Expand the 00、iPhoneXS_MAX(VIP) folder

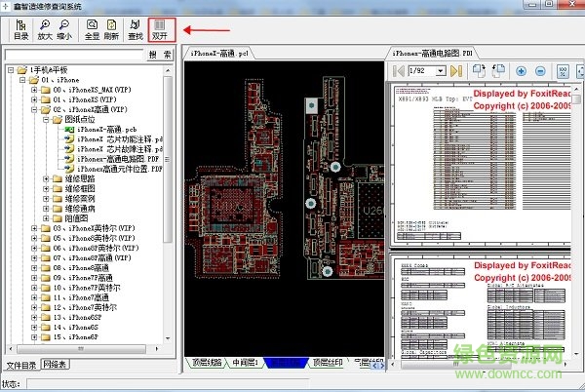[x=34, y=90]
